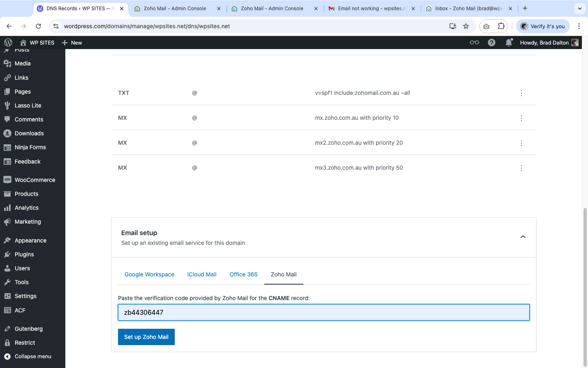The width and height of the screenshot is (588, 368).
Task: Open WooCommerce in the sidebar
Action: 35,180
